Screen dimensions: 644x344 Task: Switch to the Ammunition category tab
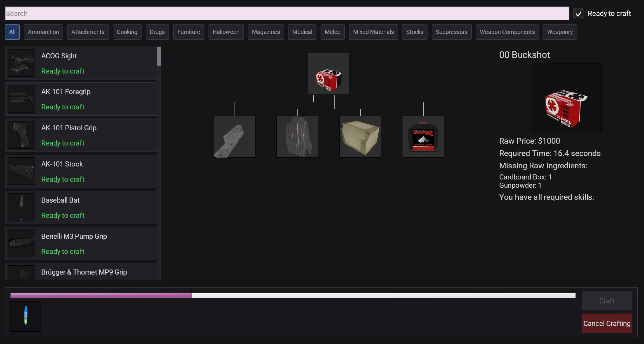(43, 32)
